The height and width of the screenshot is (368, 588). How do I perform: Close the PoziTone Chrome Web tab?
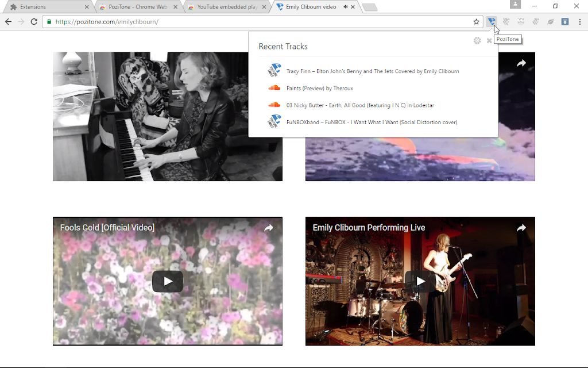176,7
